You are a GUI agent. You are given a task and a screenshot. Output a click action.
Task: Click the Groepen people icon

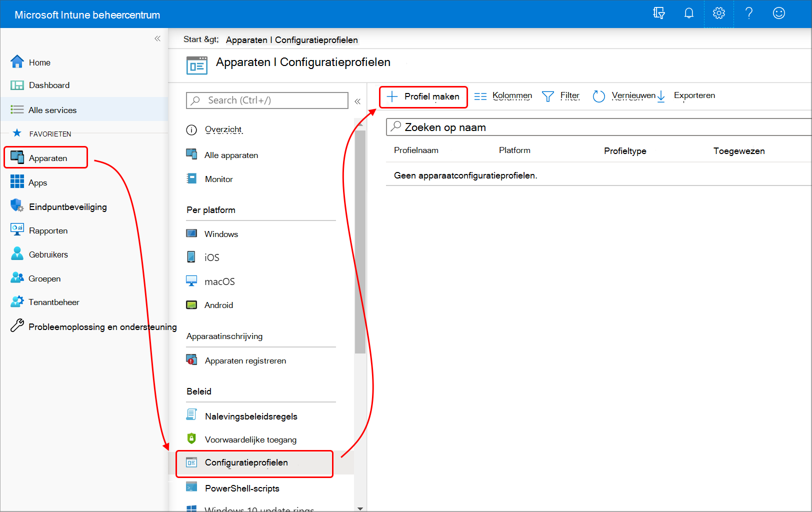17,277
